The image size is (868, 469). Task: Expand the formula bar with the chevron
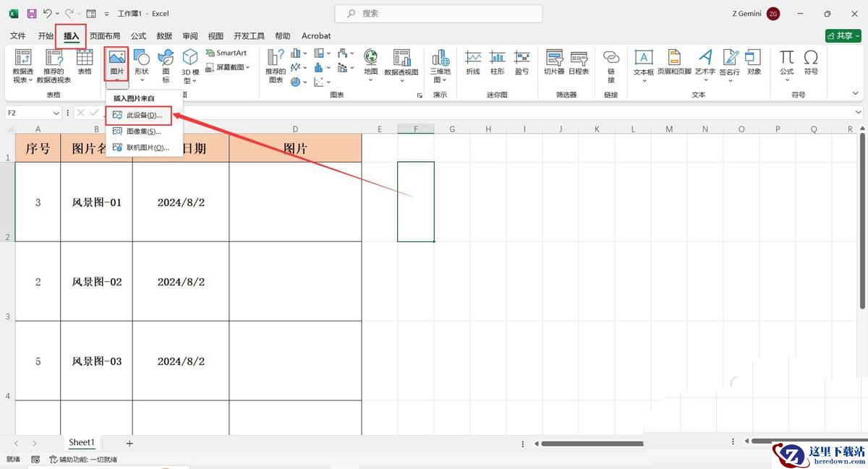click(x=859, y=113)
